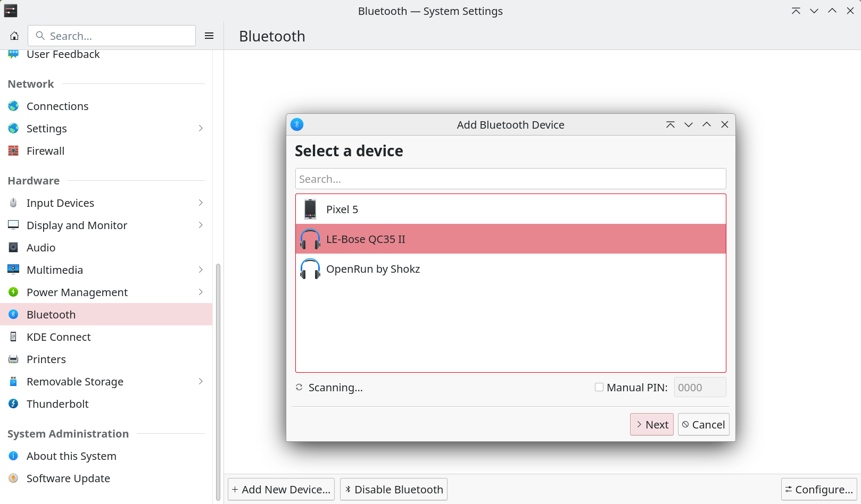The width and height of the screenshot is (861, 504).
Task: Open Firewall settings page
Action: click(x=106, y=150)
